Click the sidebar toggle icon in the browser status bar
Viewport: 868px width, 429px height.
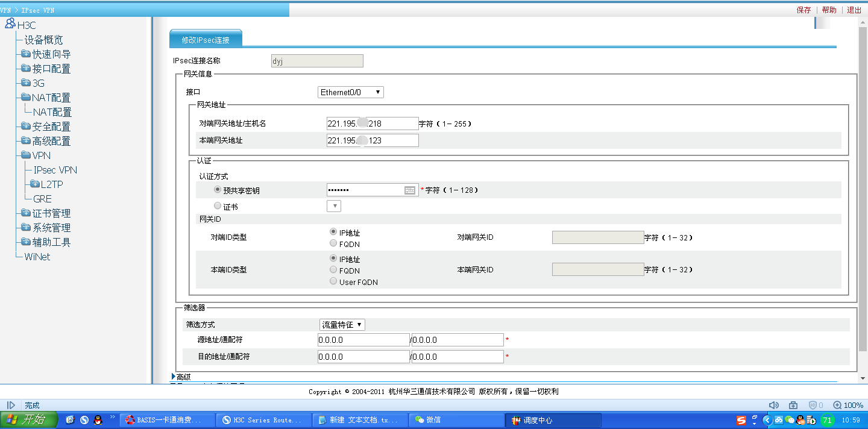[x=11, y=406]
